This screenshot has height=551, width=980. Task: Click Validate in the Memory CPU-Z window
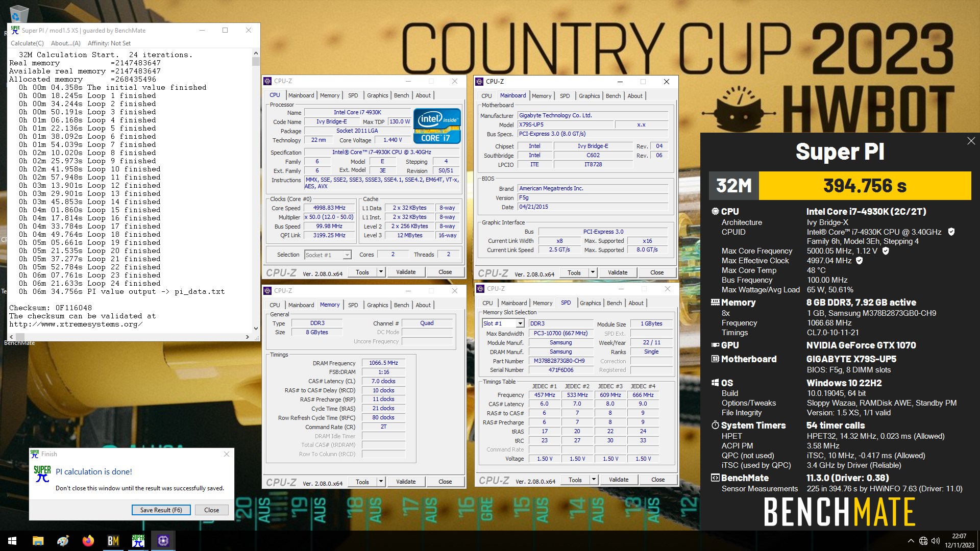406,482
